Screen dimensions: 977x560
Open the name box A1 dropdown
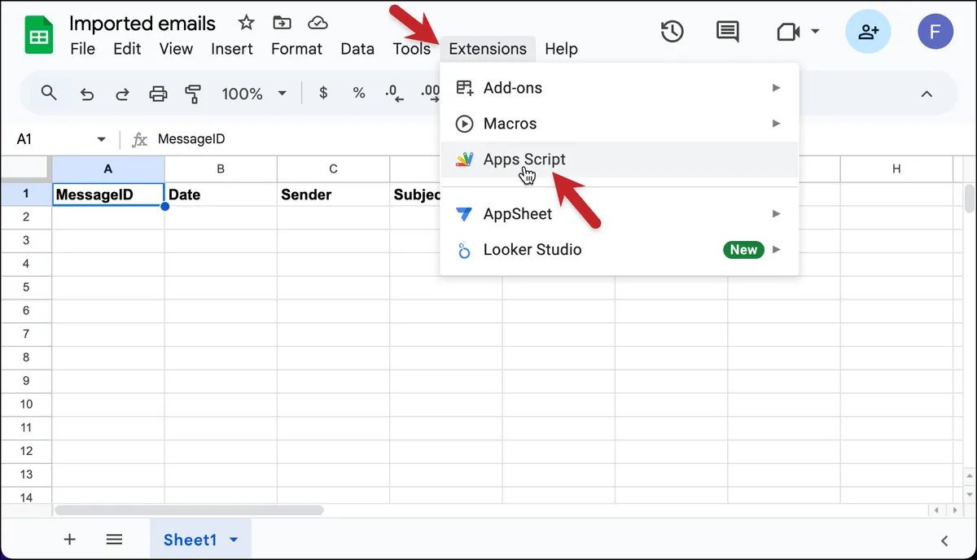[x=101, y=139]
